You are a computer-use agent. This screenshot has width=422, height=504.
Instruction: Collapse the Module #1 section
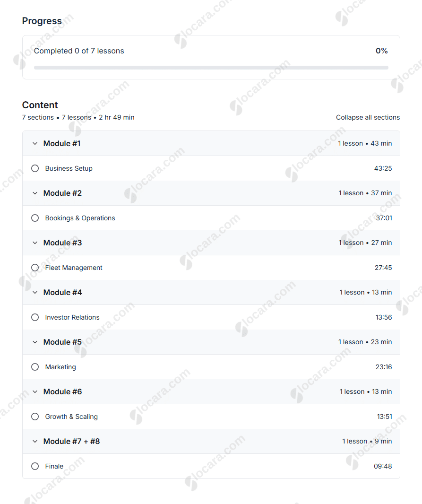pos(35,143)
